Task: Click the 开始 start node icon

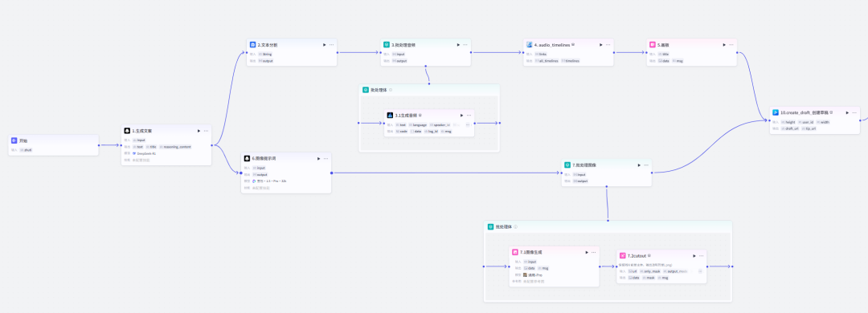Action: (14, 141)
